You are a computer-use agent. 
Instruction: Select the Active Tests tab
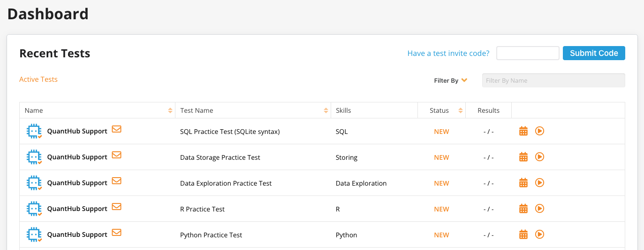[x=38, y=79]
